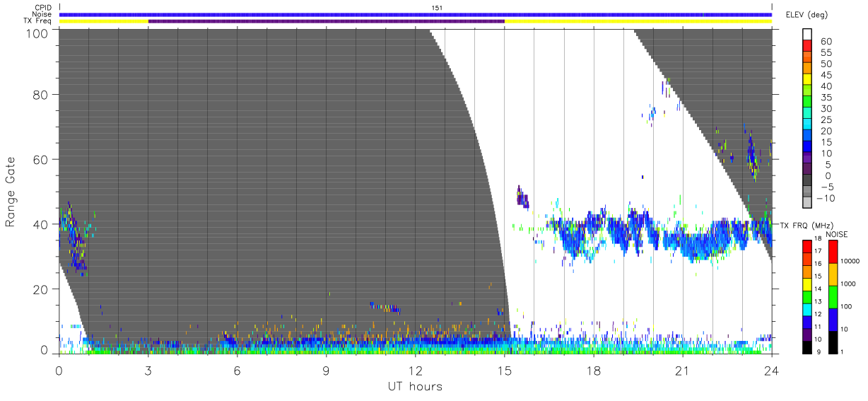
Task: Click the NOISE legend title
Action: coord(836,234)
